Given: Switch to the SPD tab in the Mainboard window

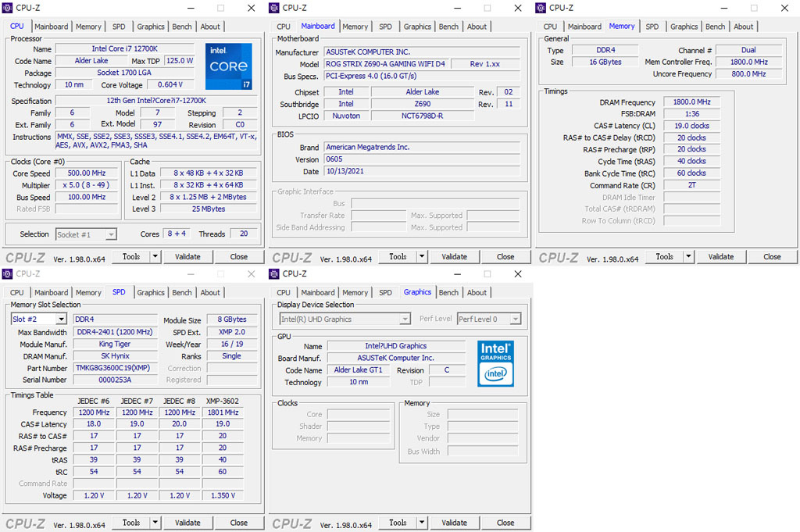Looking at the screenshot, I should [x=386, y=27].
